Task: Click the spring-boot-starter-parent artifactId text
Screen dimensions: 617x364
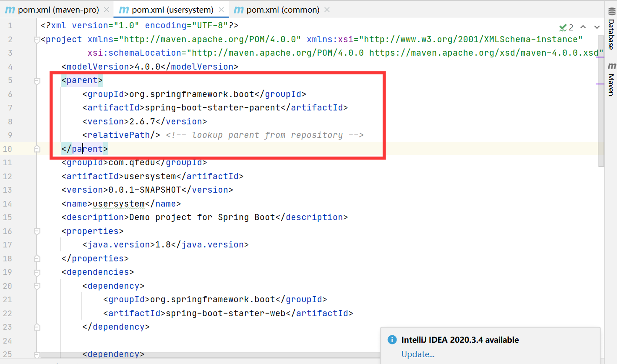Action: pyautogui.click(x=212, y=108)
